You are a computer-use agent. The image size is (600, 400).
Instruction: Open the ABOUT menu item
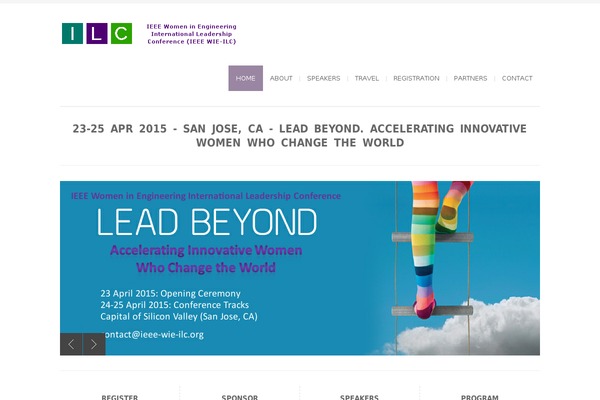click(x=281, y=78)
